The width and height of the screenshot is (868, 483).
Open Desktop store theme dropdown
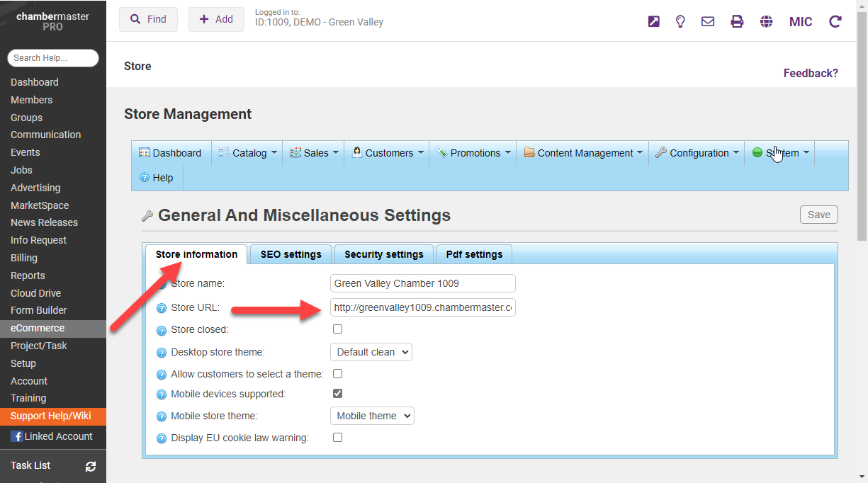coord(371,352)
